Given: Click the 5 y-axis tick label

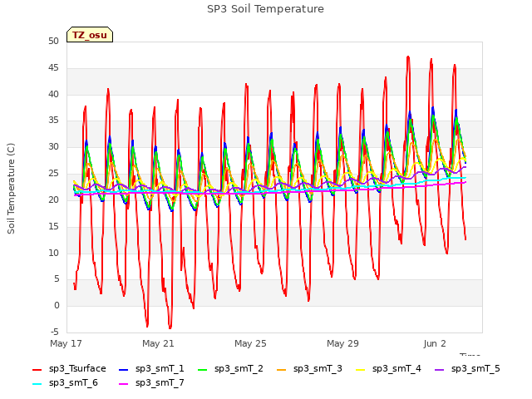Looking at the screenshot, I should pyautogui.click(x=57, y=279).
